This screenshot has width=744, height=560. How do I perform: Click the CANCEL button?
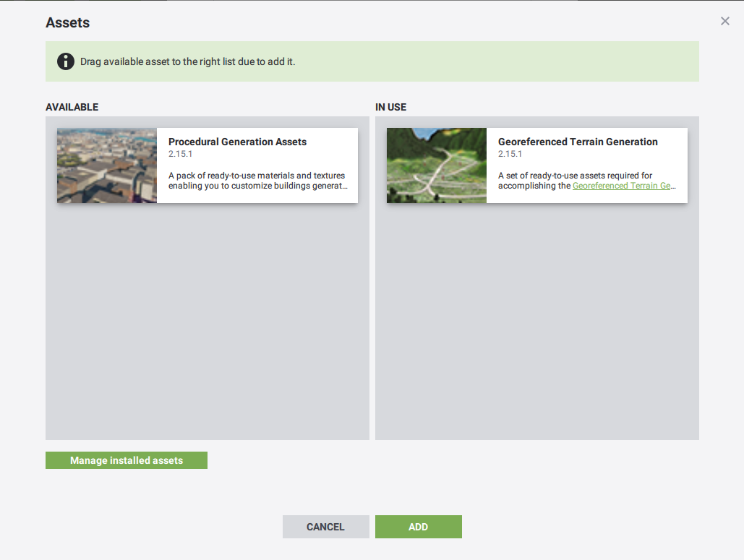(x=325, y=527)
